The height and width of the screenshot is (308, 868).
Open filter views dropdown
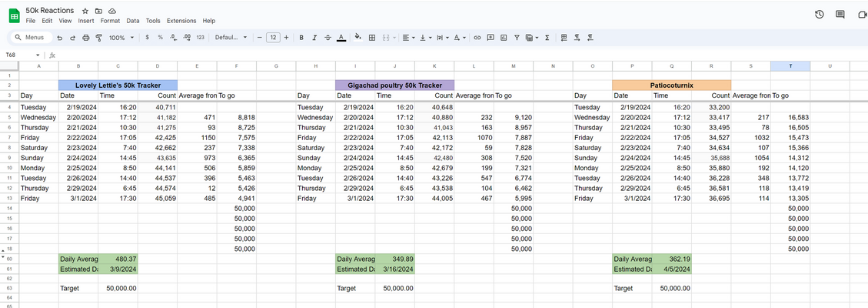532,38
